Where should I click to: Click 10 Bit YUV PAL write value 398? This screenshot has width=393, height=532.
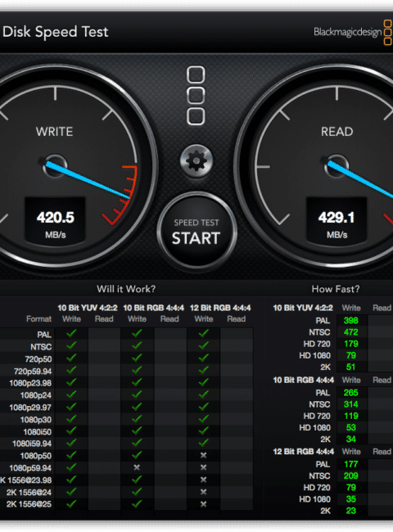coord(351,321)
